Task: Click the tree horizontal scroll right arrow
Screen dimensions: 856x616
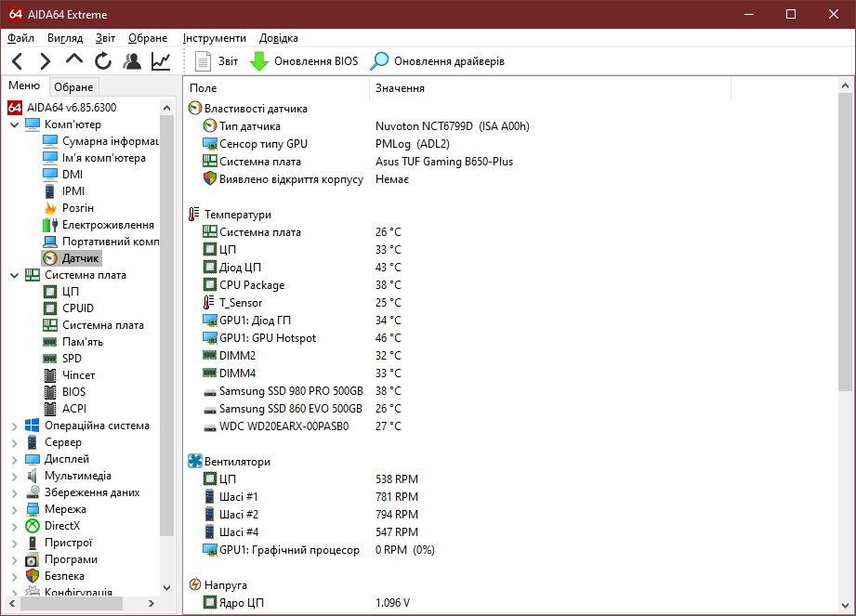Action: coord(151,603)
